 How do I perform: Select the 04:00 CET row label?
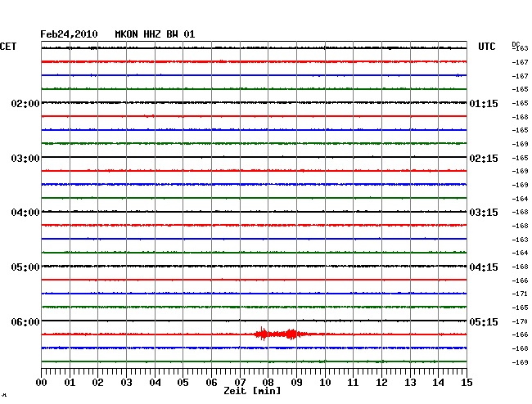[x=25, y=213]
